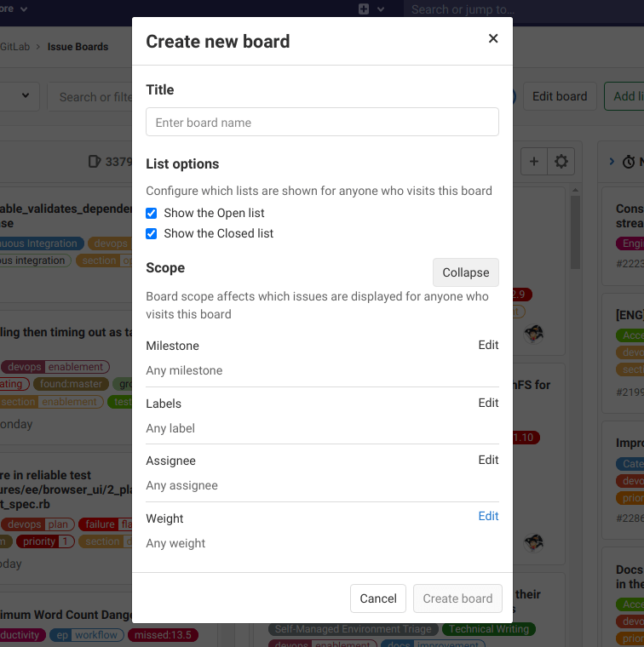Open the board selector dropdown
The image size is (644, 647).
point(19,96)
